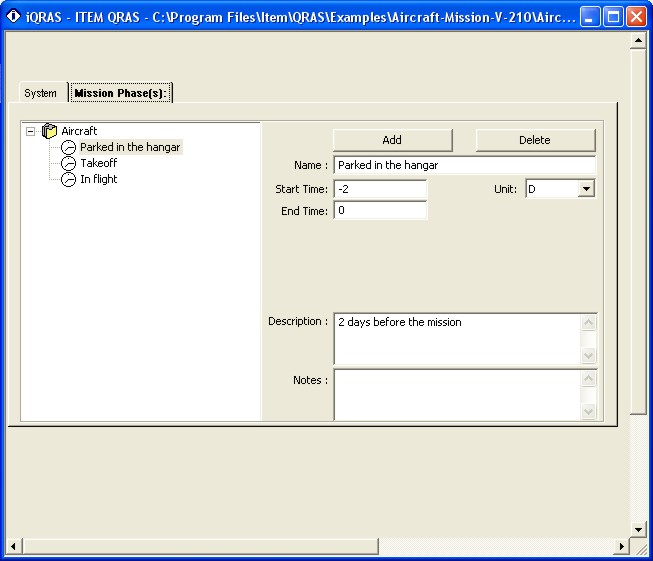Click the In flight phase clock icon

coord(69,180)
